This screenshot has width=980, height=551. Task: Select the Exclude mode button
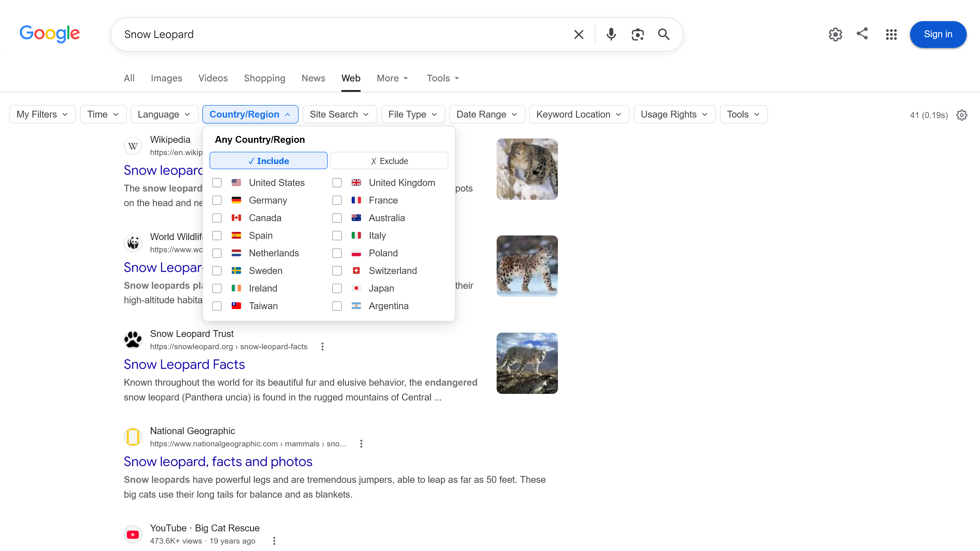pyautogui.click(x=389, y=161)
